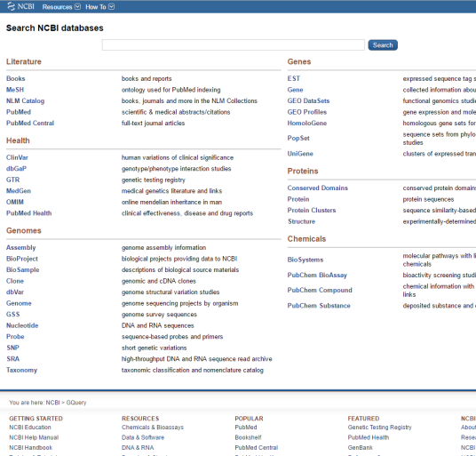Open NCBI Help Manual footer link

pos(34,437)
